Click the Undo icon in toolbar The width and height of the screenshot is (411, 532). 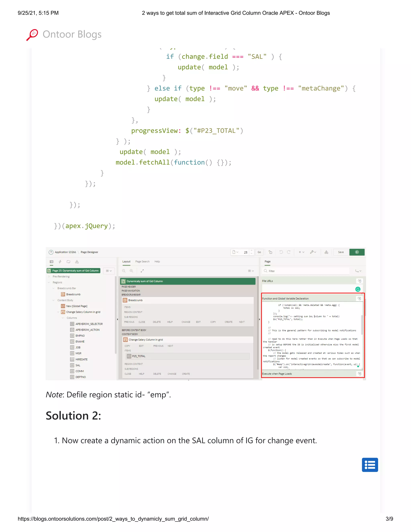(281, 252)
